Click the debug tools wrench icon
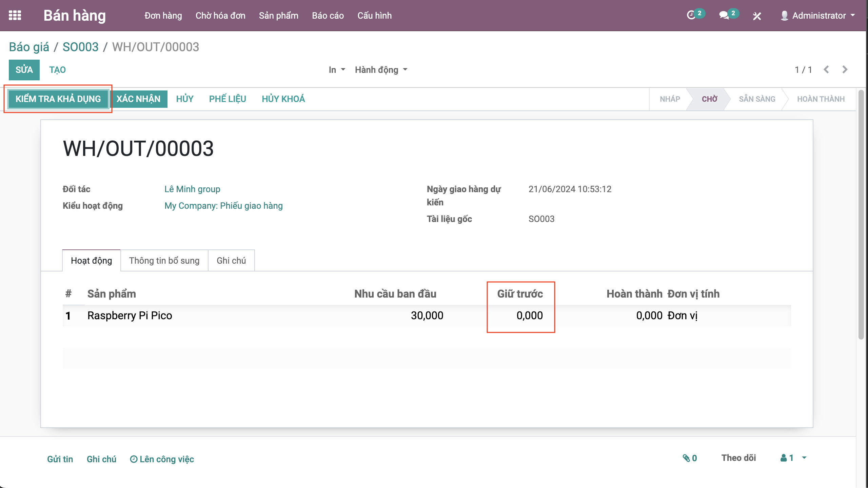This screenshot has height=488, width=868. 757,16
